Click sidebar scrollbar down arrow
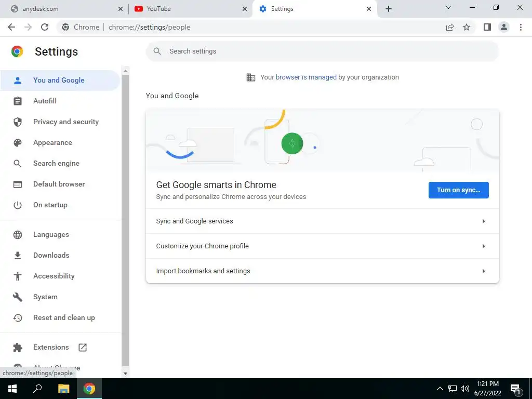Viewport: 532px width, 399px height. coord(126,373)
